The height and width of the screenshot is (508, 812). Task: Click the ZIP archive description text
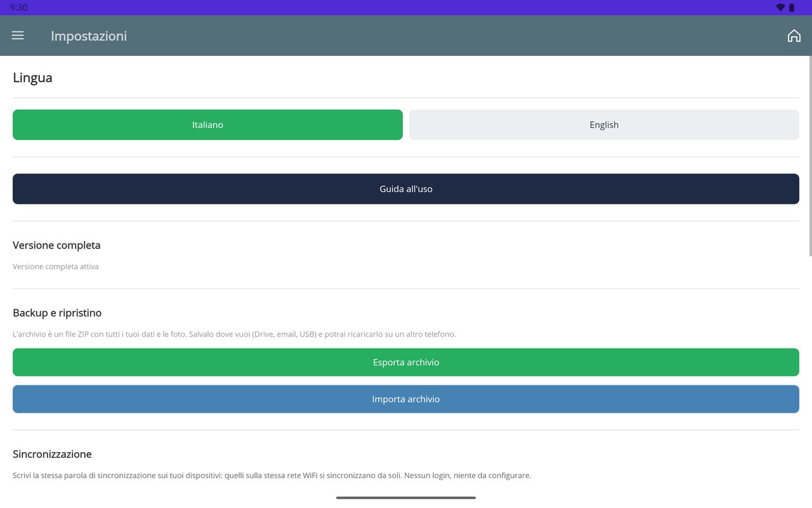tap(234, 334)
